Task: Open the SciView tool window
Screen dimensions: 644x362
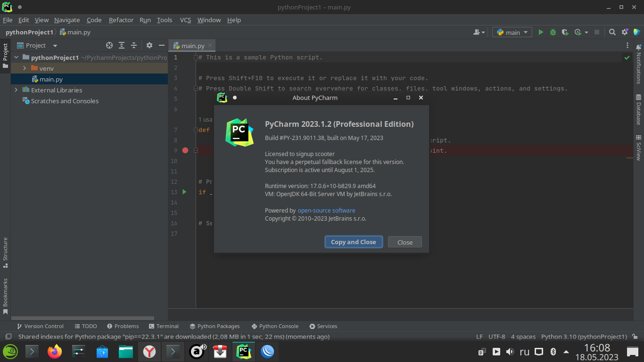Action: click(x=639, y=148)
